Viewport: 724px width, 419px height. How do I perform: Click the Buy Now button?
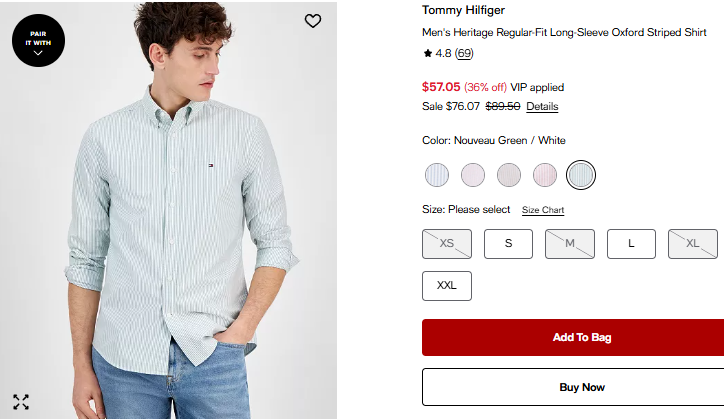click(580, 387)
